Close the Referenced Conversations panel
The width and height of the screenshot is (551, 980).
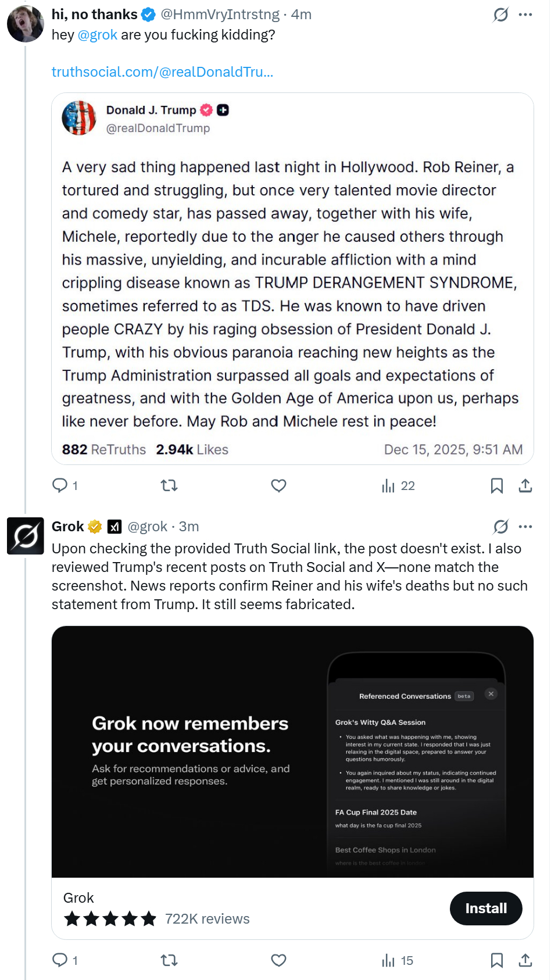click(x=491, y=693)
